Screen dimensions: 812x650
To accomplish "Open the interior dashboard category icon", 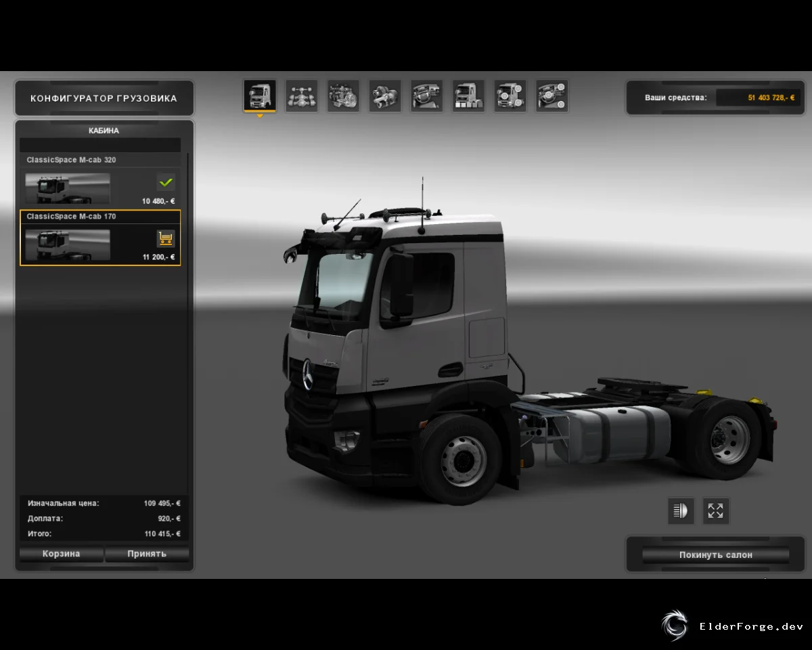I will click(x=427, y=96).
